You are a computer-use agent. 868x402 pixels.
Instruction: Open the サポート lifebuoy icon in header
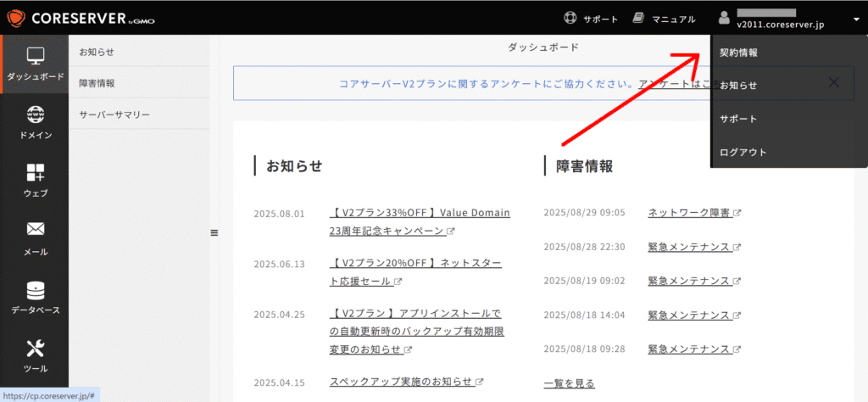[x=570, y=19]
